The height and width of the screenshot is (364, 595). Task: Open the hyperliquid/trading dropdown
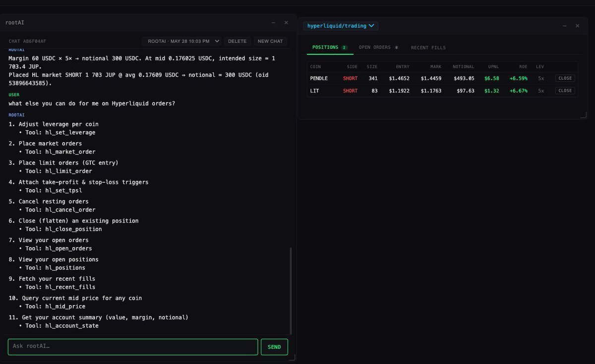(x=341, y=26)
